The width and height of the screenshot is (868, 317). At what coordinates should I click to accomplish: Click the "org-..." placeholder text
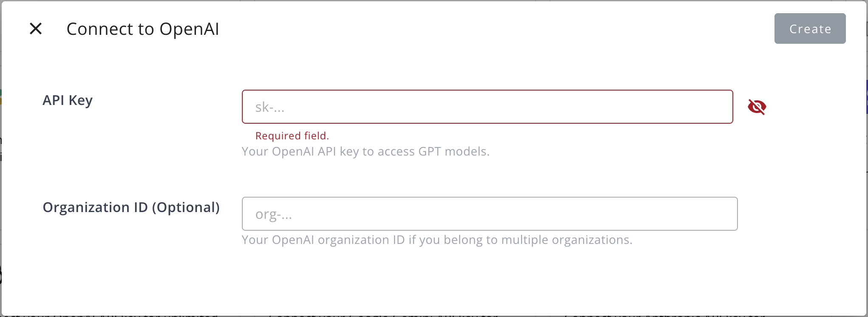pyautogui.click(x=274, y=215)
